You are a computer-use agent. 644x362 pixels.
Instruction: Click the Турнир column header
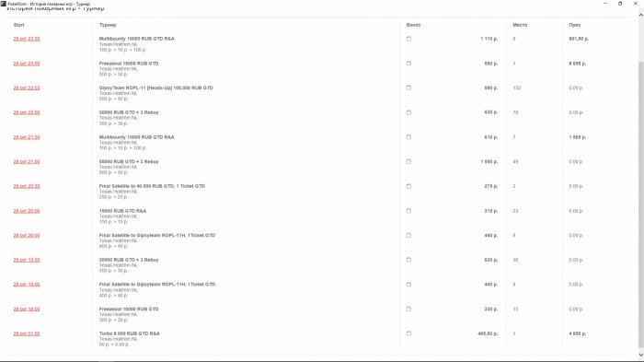(108, 25)
